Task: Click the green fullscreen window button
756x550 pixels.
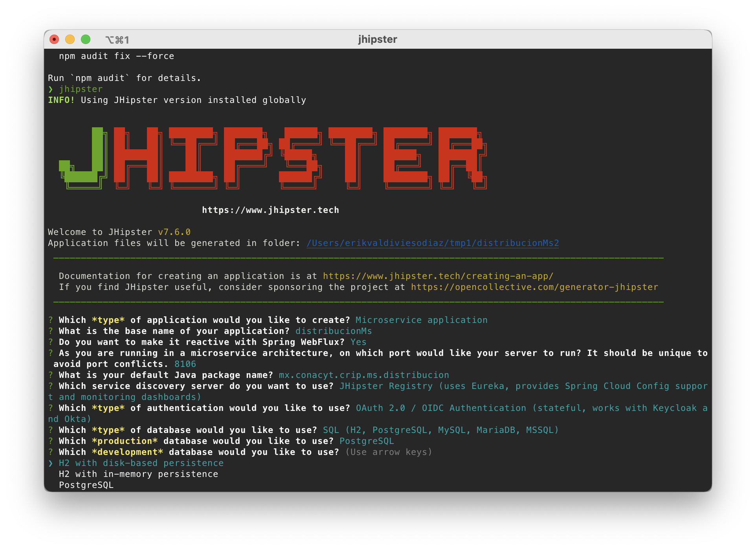Action: pyautogui.click(x=86, y=39)
